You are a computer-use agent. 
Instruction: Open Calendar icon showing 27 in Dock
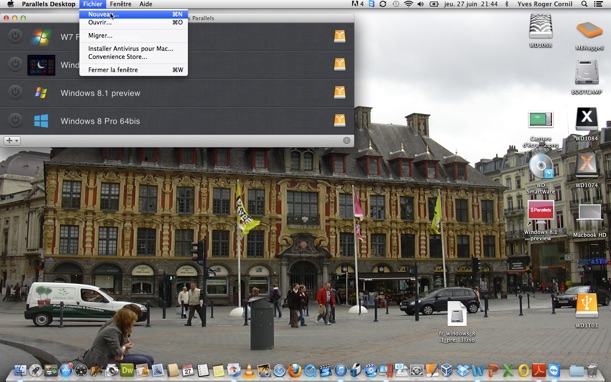(x=187, y=370)
